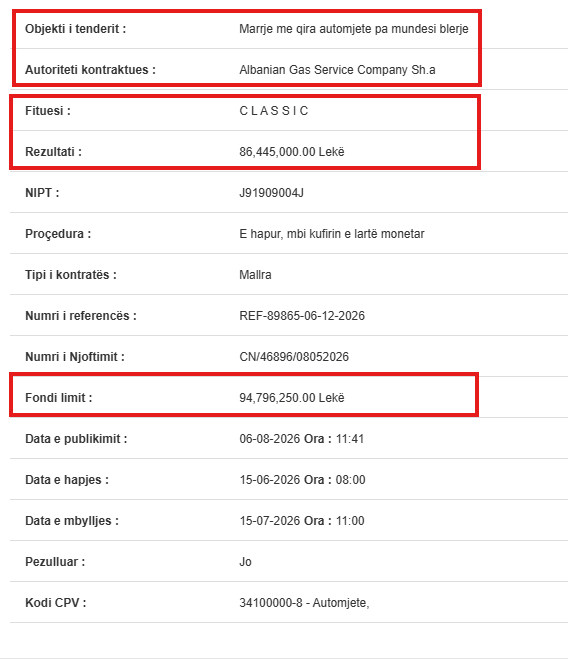Click the winner name 'C L A S S I C'
The width and height of the screenshot is (568, 669).
[x=274, y=111]
